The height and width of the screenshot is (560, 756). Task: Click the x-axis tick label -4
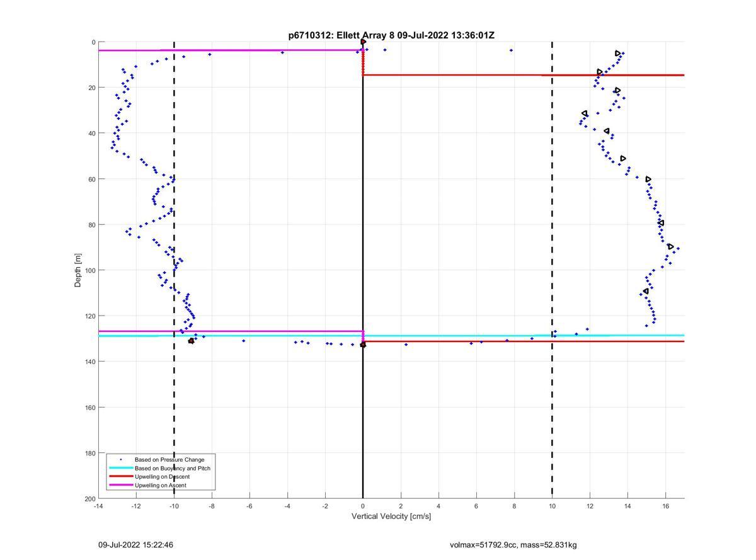(287, 506)
